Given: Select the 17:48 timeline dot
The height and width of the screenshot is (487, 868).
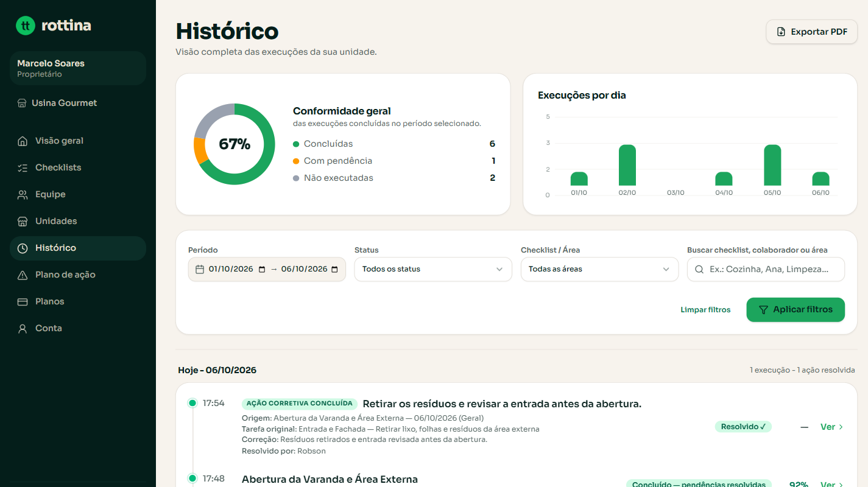Looking at the screenshot, I should coord(192,478).
